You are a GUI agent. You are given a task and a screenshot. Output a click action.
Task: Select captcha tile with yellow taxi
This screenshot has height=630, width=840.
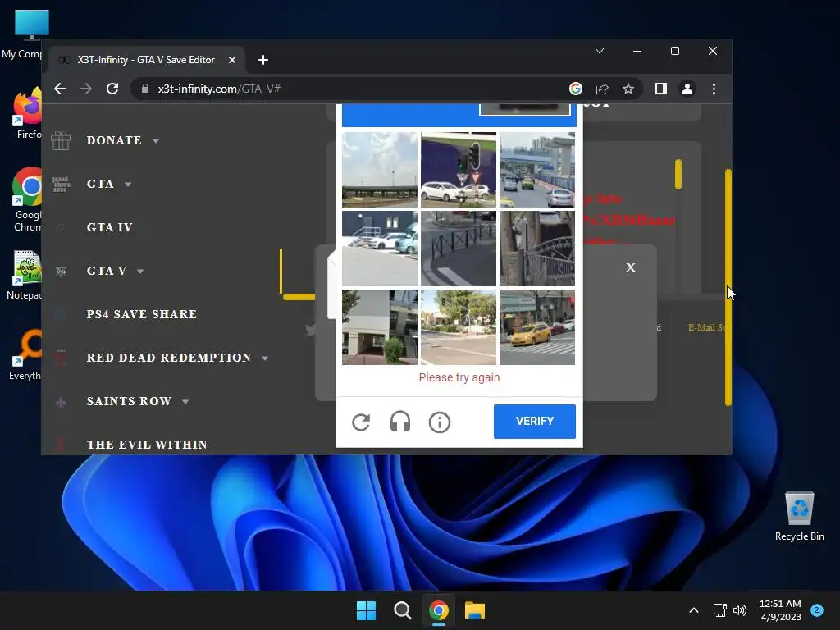point(536,327)
